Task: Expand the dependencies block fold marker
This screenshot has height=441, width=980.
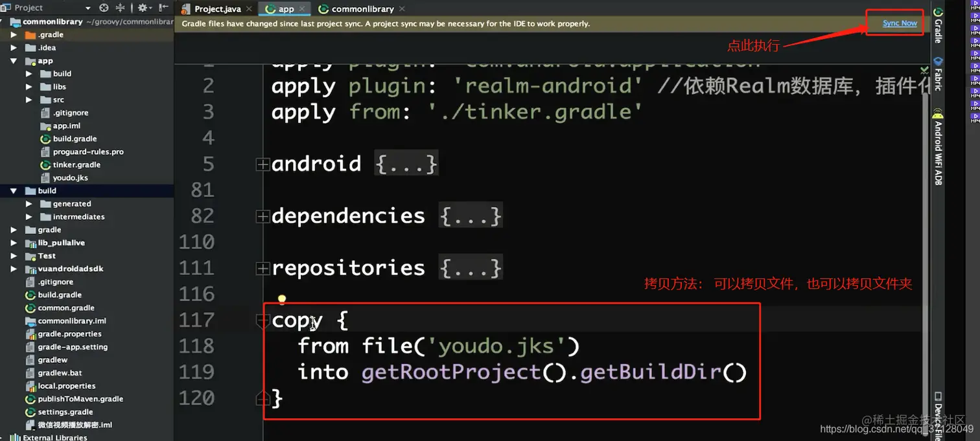Action: click(262, 216)
